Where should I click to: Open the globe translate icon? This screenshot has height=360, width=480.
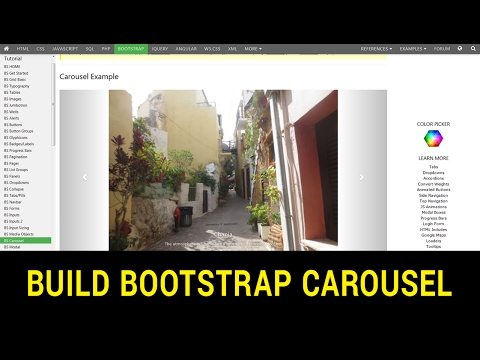(x=460, y=48)
